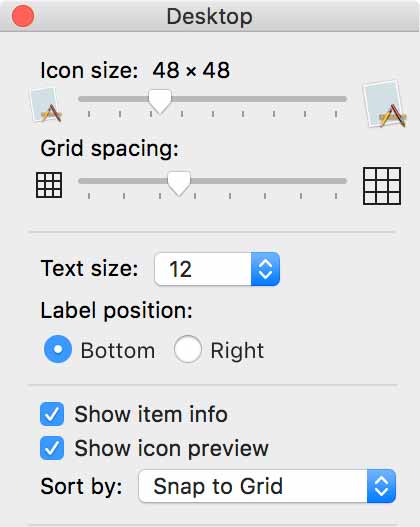Screen dimensions: 420x527
Task: Open the Sort by dropdown arrows
Action: pos(381,486)
